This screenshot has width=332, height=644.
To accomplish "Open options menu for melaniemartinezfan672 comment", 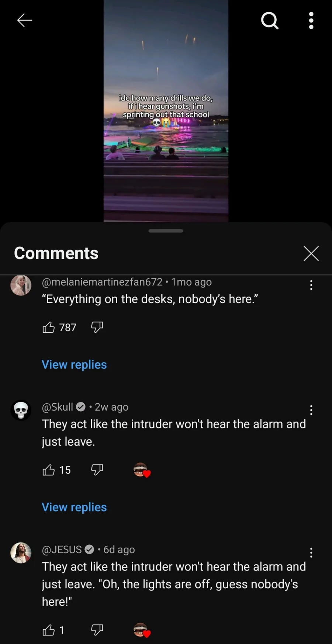I will pyautogui.click(x=311, y=285).
